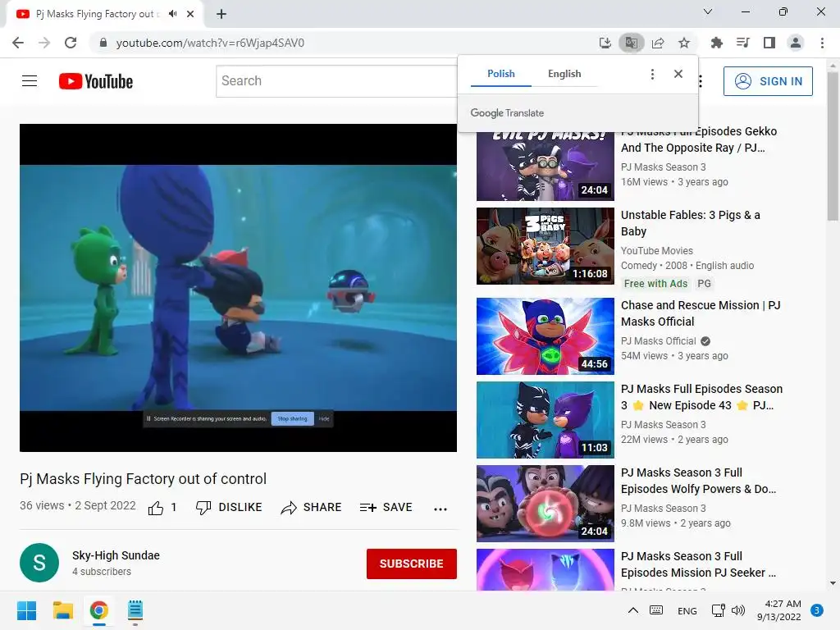The width and height of the screenshot is (840, 630).
Task: Open the Chrome three-dot menu
Action: tap(822, 43)
